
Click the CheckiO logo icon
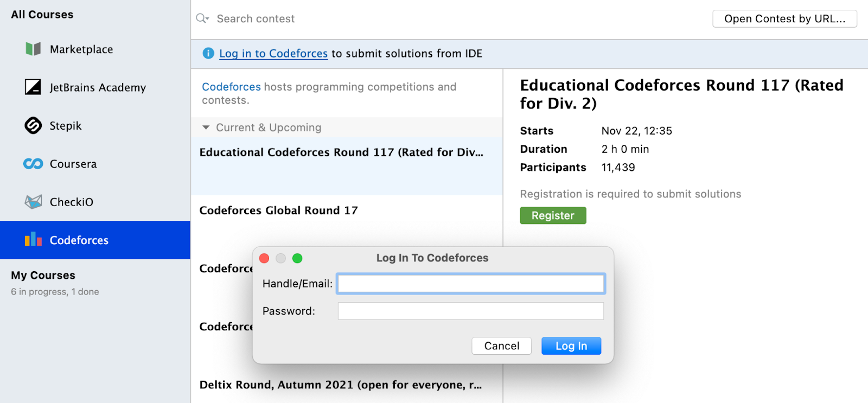click(33, 202)
